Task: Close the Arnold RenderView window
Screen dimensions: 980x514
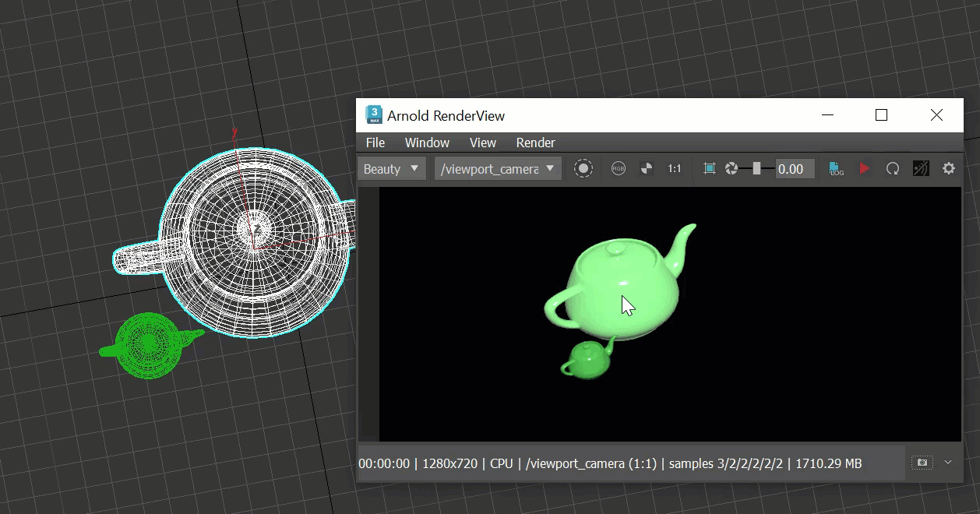Action: [936, 115]
